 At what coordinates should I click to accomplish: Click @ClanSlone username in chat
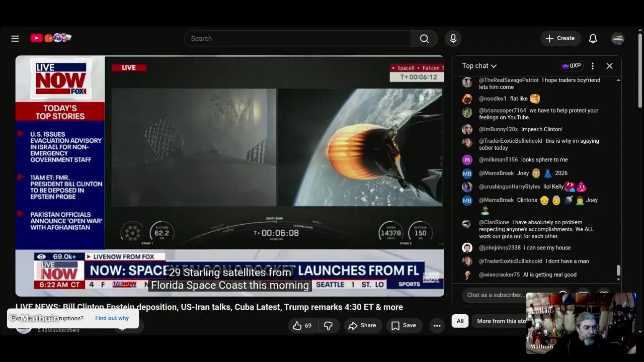pos(494,223)
